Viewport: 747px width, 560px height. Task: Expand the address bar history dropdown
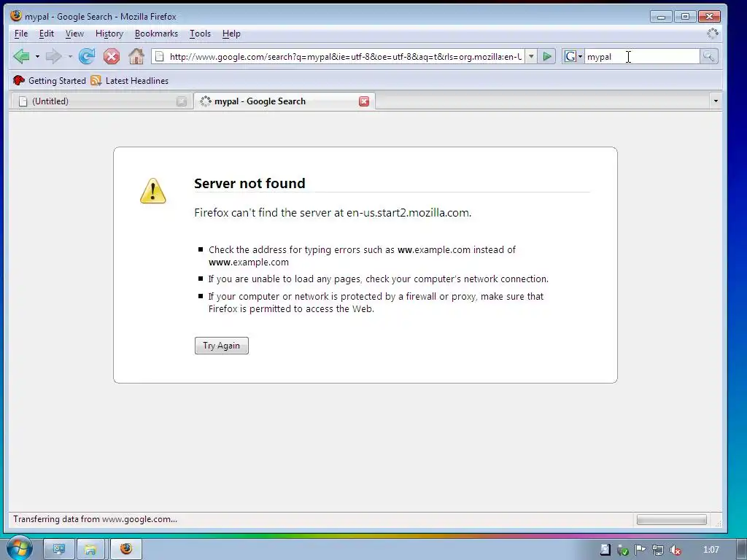tap(531, 57)
